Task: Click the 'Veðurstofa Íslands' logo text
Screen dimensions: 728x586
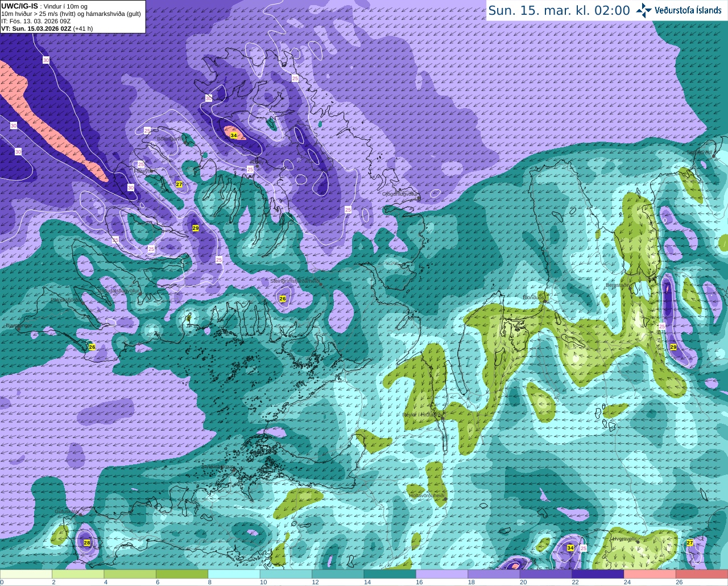Action: tap(688, 10)
